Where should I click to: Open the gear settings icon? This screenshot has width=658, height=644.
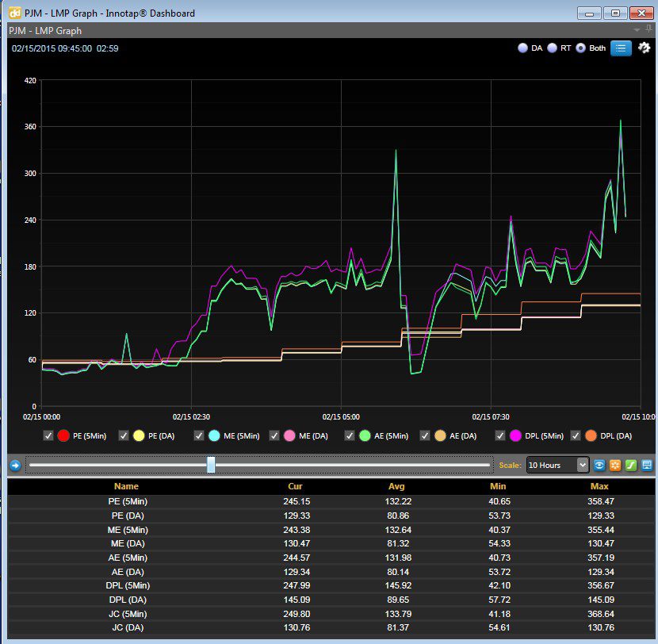click(644, 48)
